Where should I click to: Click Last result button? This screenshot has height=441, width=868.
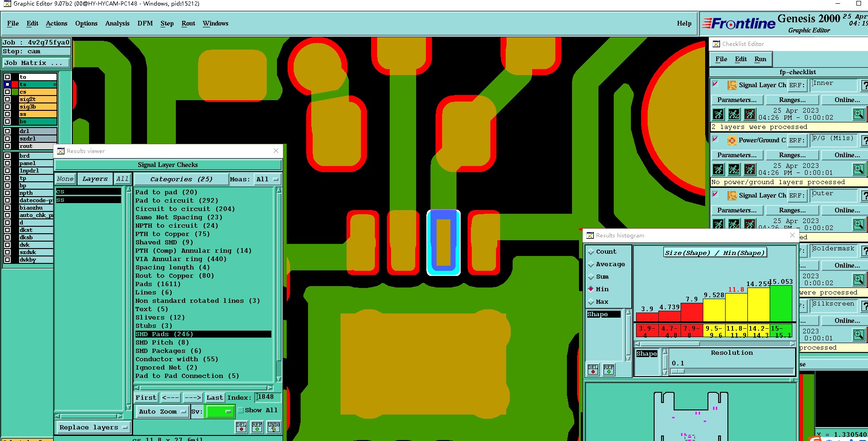pos(215,398)
